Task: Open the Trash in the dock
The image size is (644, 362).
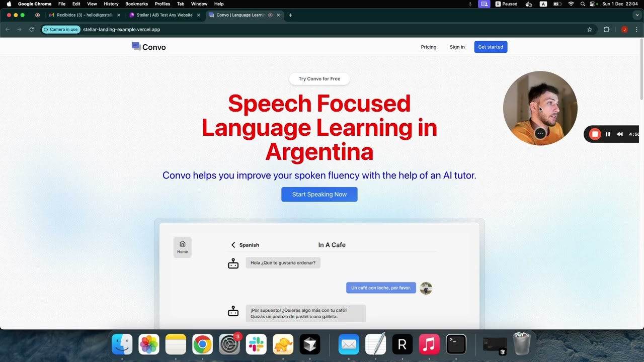Action: [522, 344]
